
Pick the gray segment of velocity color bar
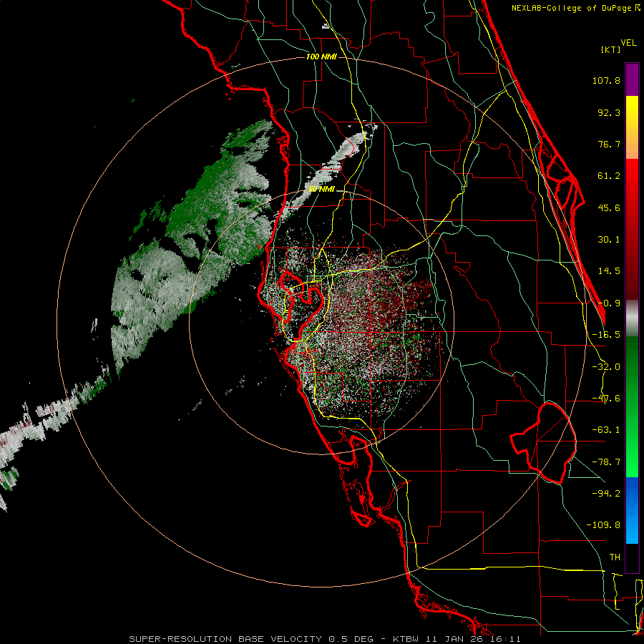coord(632,318)
